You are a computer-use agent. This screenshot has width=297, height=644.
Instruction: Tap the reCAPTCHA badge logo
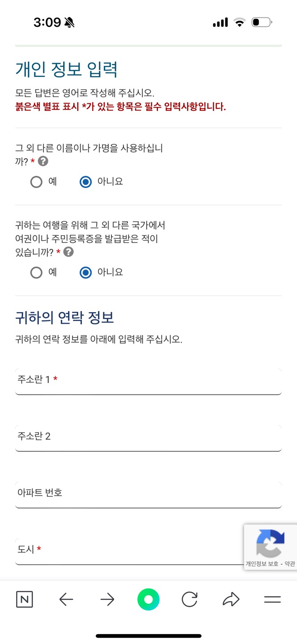coord(270,542)
